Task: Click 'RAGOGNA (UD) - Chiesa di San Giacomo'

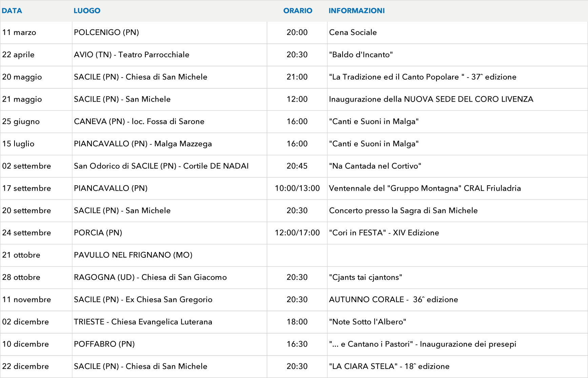Action: click(x=150, y=277)
